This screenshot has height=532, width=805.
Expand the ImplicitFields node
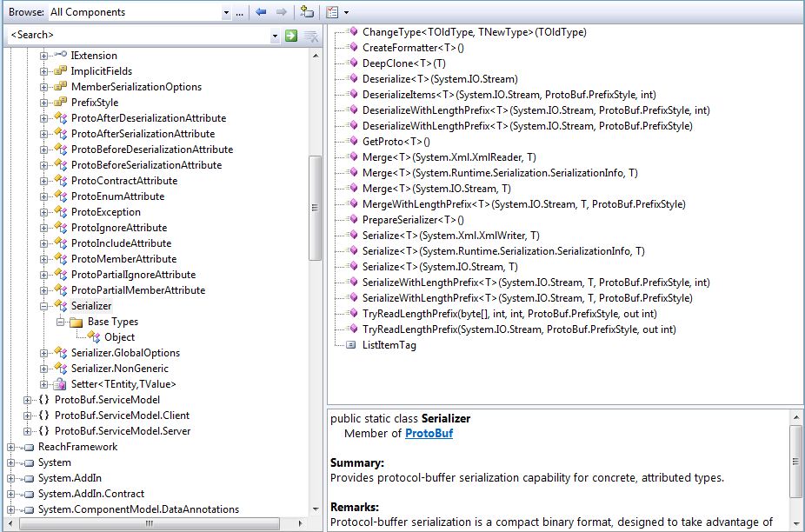click(x=43, y=71)
